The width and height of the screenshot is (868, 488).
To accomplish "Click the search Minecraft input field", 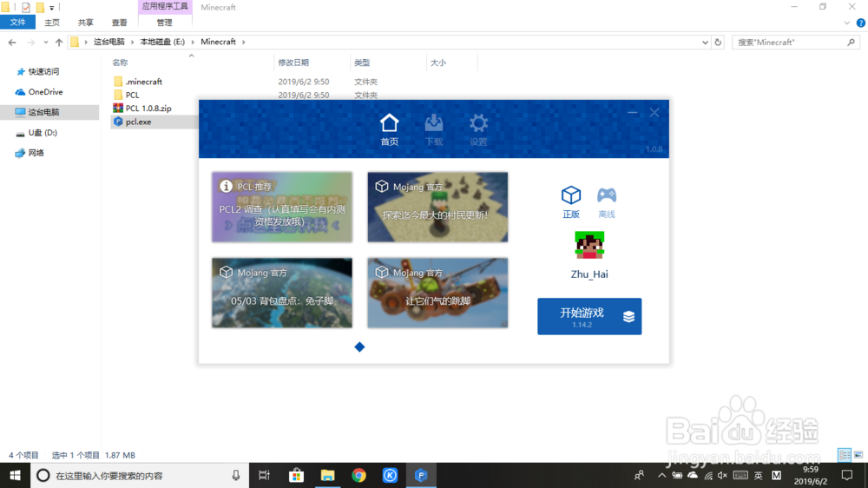I will pos(789,42).
